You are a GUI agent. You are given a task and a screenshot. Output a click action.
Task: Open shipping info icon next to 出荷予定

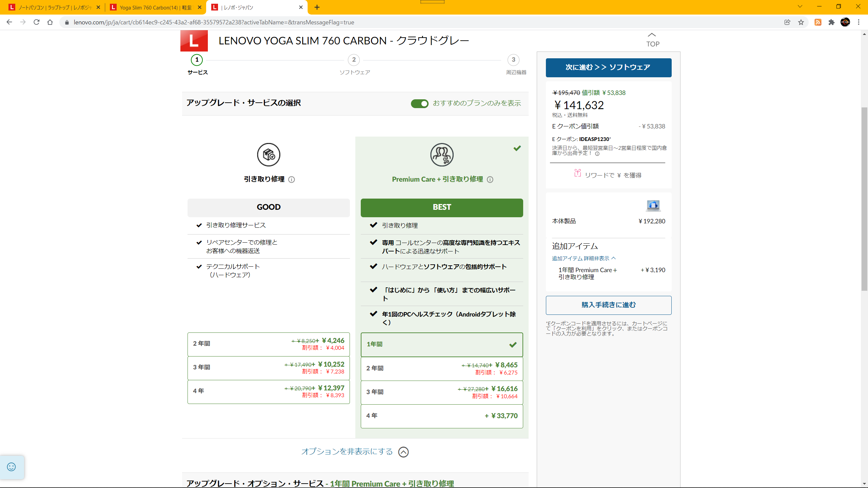[597, 154]
